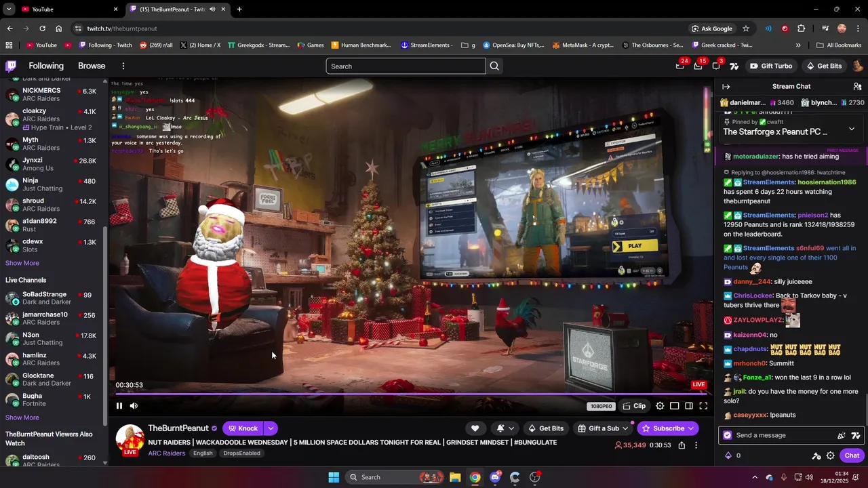Image resolution: width=868 pixels, height=488 pixels.
Task: Open the Windows Start menu
Action: click(334, 477)
